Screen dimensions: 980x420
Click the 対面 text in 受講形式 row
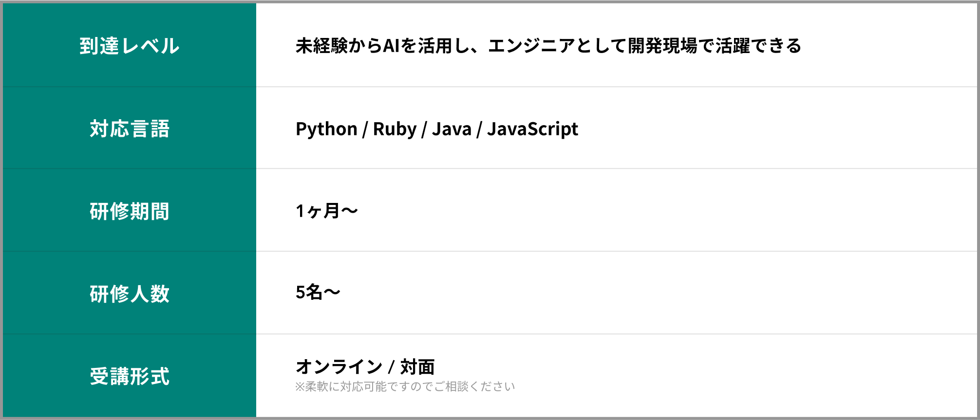[417, 366]
